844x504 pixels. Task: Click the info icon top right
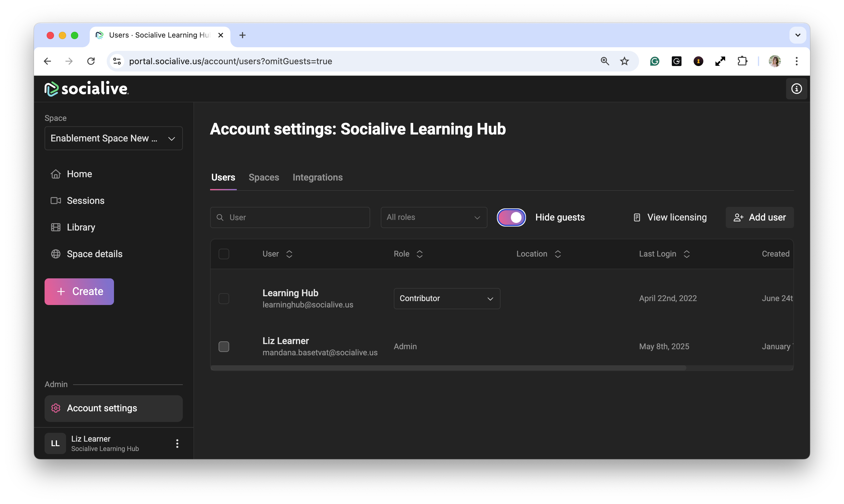(796, 89)
